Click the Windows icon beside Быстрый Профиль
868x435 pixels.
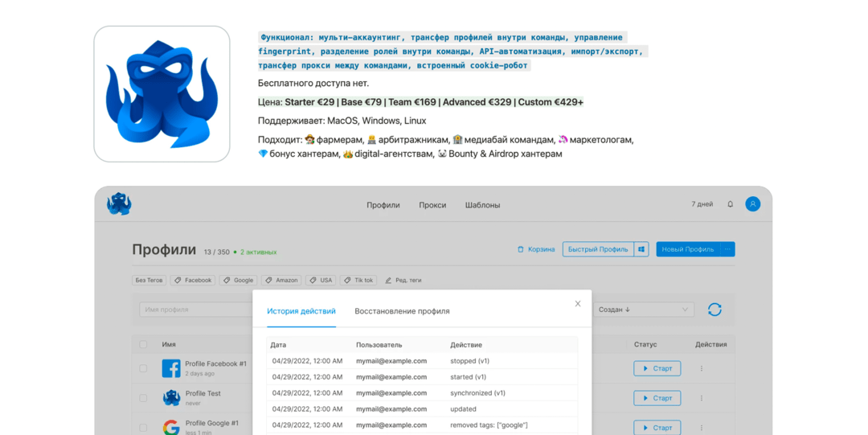tap(641, 249)
